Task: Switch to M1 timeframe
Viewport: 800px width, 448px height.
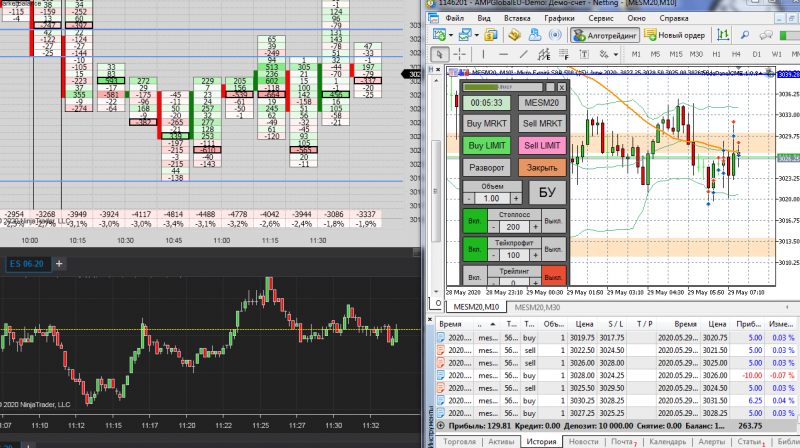Action: (x=636, y=54)
